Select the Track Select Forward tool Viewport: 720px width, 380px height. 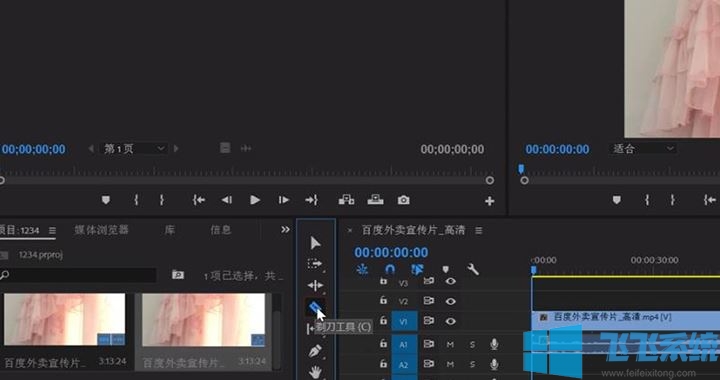[315, 264]
